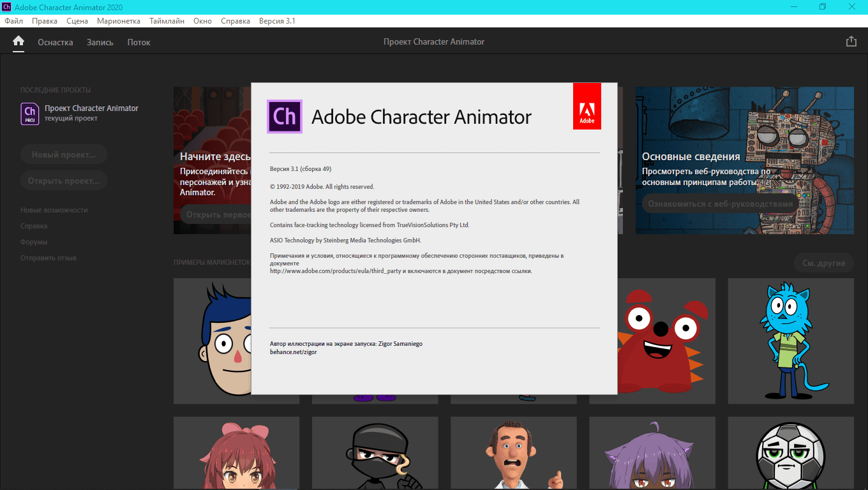
Task: Click the Открыть проект button
Action: [64, 181]
